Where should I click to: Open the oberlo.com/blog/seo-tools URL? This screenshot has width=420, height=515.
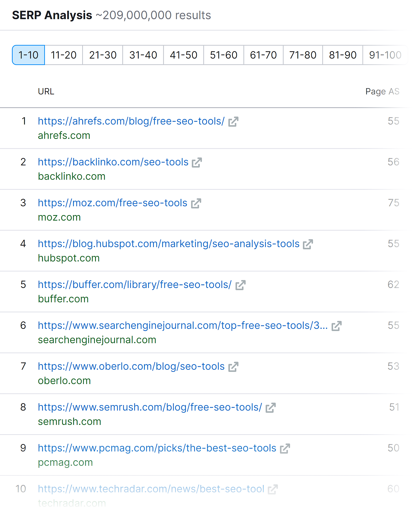(131, 366)
